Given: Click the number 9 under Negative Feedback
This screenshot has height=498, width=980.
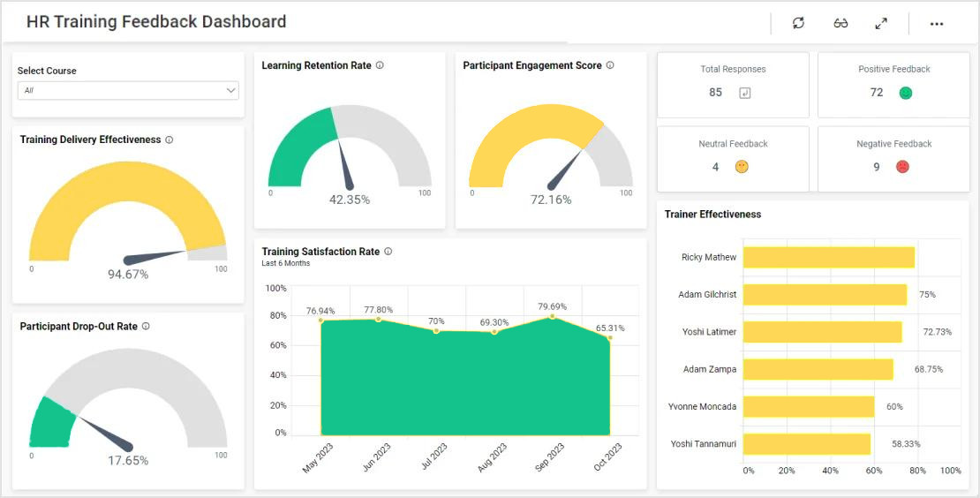Looking at the screenshot, I should 877,167.
